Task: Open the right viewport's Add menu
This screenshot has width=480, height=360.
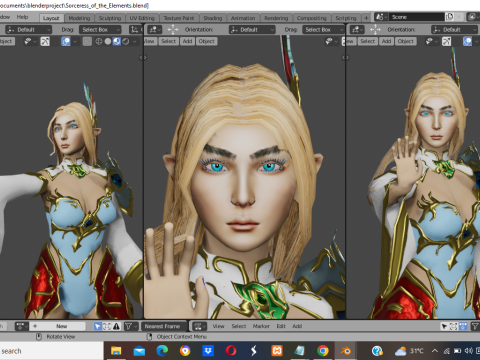Action: coord(386,41)
